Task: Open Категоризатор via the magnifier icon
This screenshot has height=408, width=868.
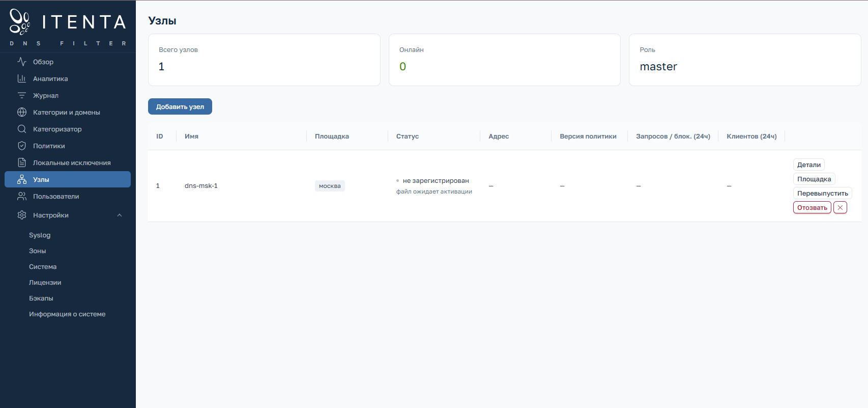Action: point(22,129)
